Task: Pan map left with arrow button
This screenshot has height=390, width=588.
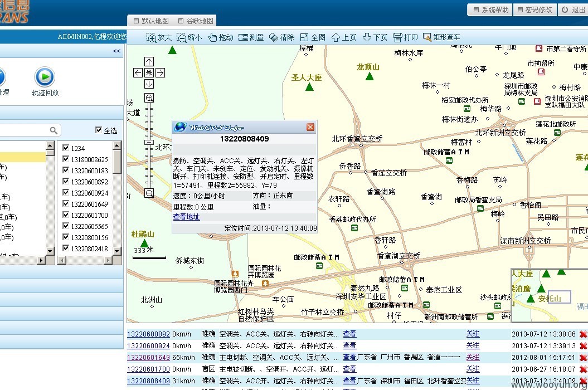Action: point(138,73)
